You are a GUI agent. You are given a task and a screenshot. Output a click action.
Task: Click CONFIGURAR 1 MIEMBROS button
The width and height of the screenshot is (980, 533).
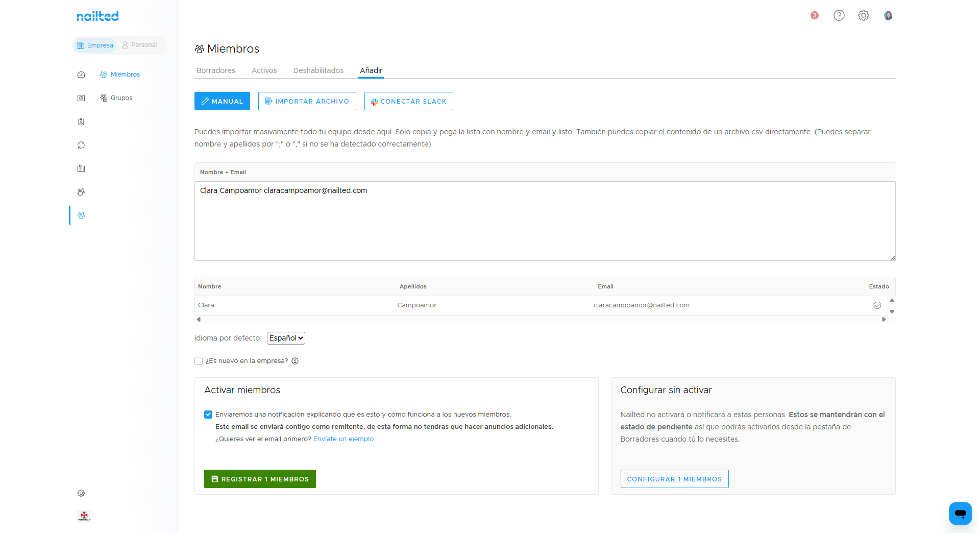click(674, 479)
